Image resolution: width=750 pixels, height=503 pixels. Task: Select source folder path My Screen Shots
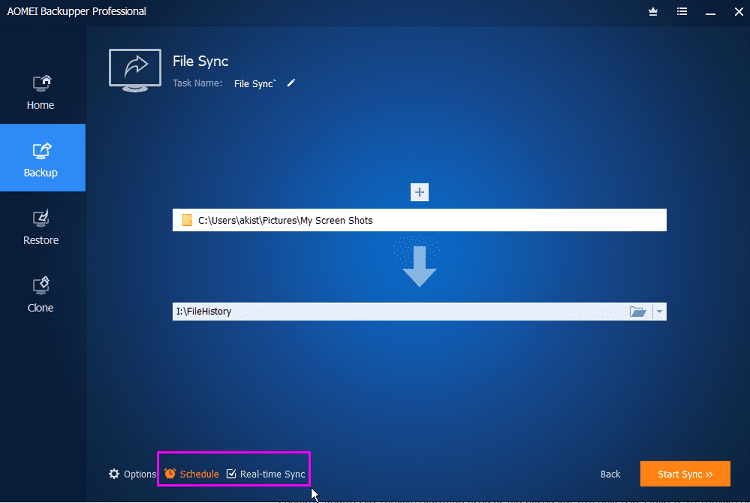click(x=419, y=220)
